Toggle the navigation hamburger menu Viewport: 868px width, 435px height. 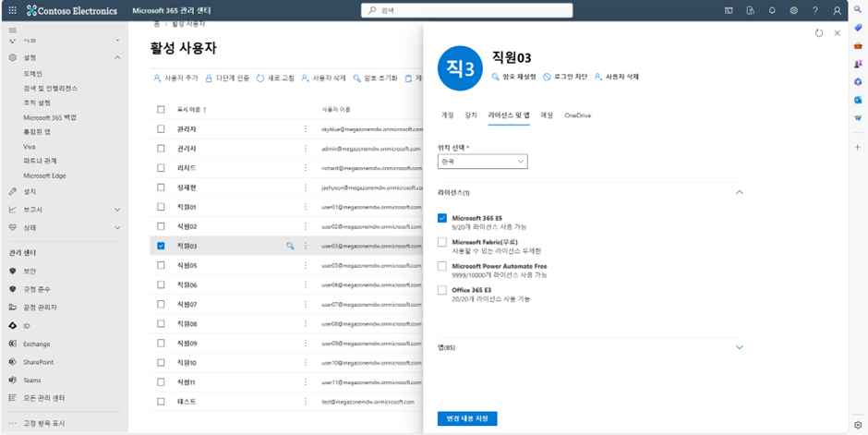pyautogui.click(x=13, y=30)
